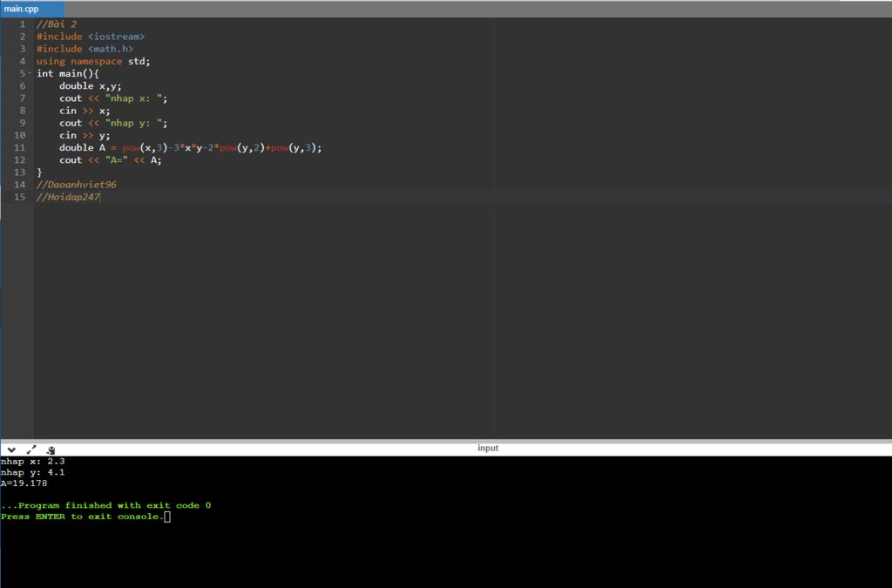
Task: Collapse the console with the chevron icon
Action: point(11,449)
